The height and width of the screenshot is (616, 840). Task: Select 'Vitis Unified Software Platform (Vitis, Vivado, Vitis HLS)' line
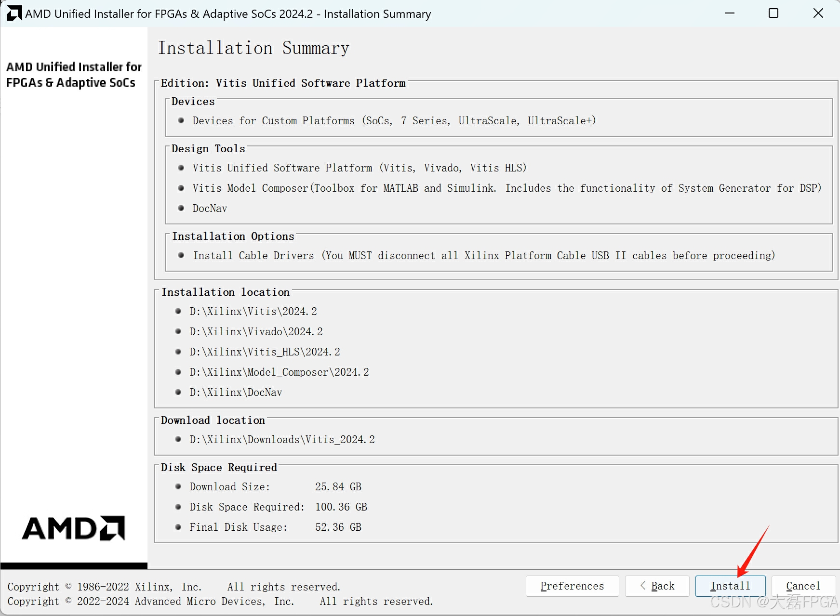point(359,168)
